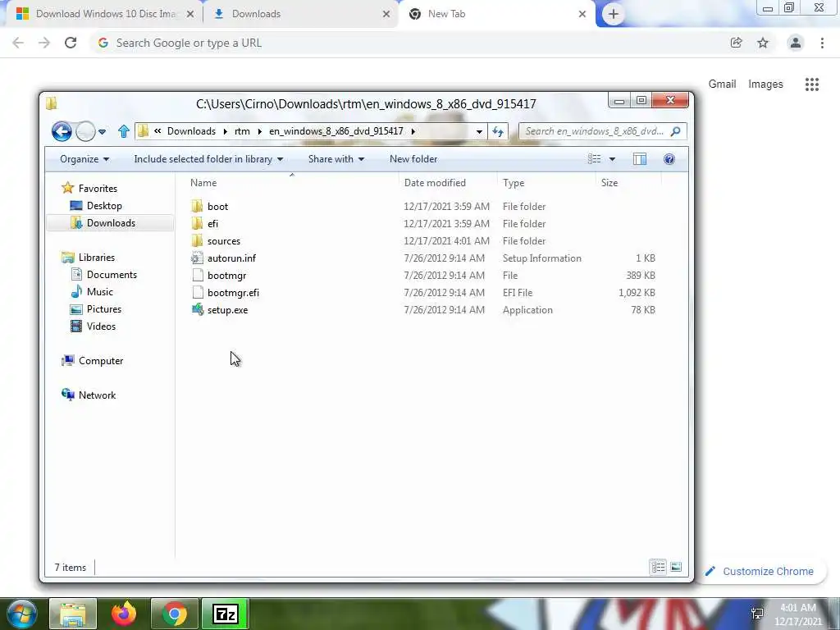Click the Downloads segment in address bar
The width and height of the screenshot is (840, 630).
191,131
